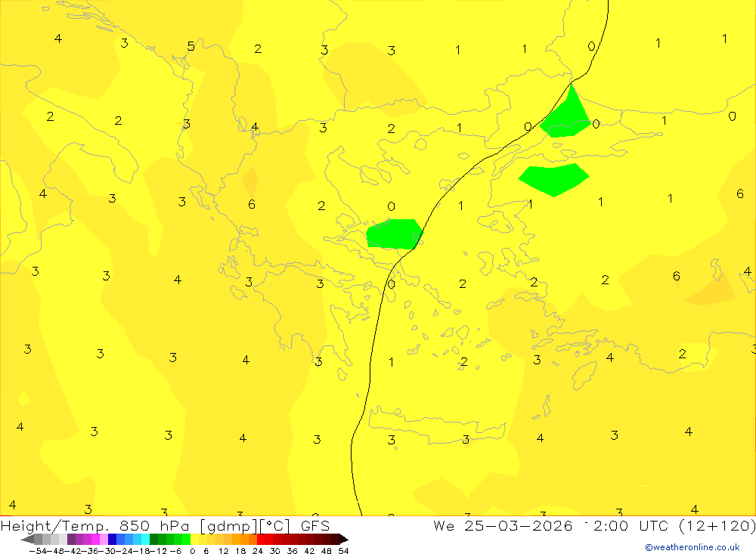
Task: Click the '18' legend label
Action: [x=240, y=551]
